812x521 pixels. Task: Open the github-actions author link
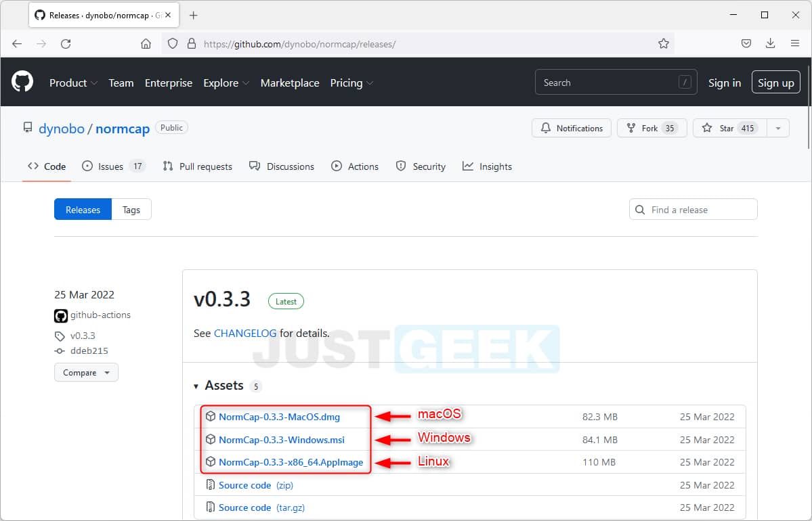click(x=100, y=315)
